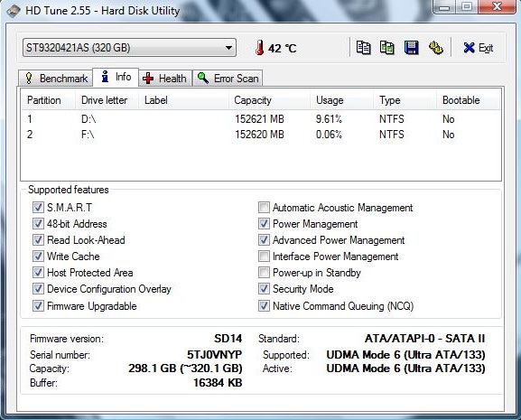
Task: Click standard value ATA/ATAPI-0 - SATA II
Action: point(425,339)
